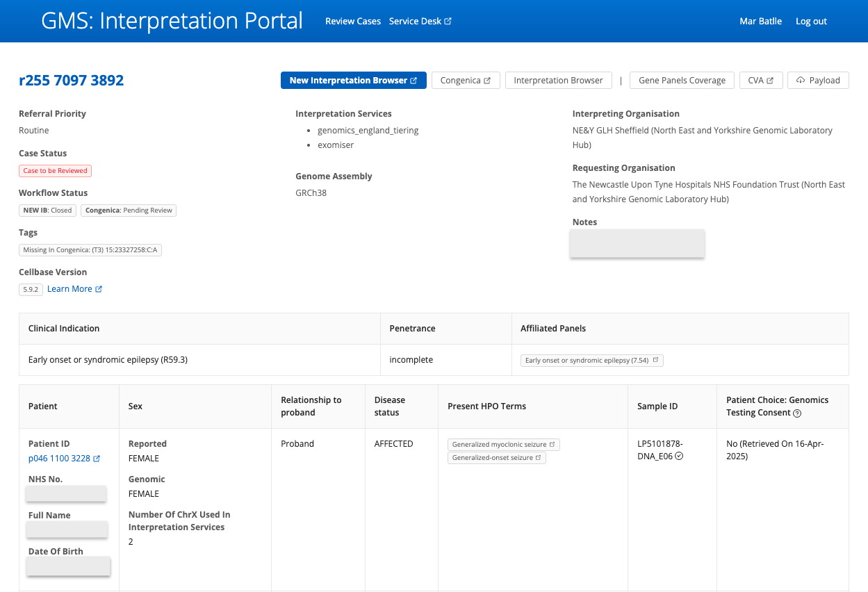Download the Payload
This screenshot has height=592, width=868.
pyautogui.click(x=818, y=81)
